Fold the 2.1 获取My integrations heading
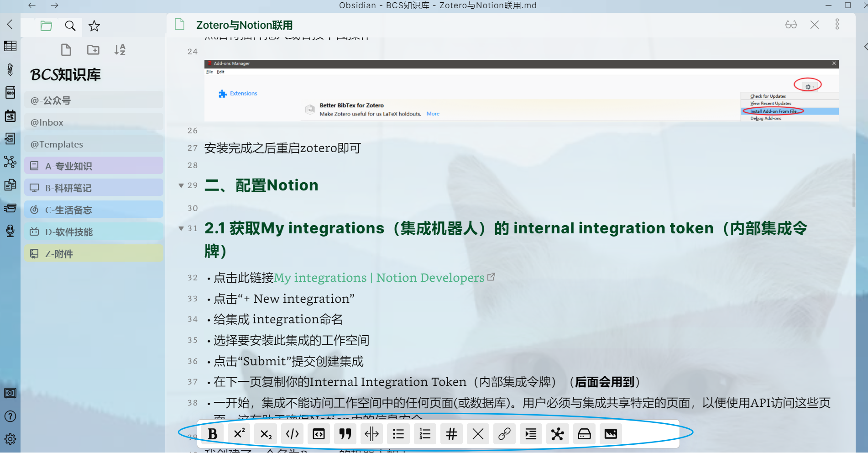This screenshot has width=868, height=453. pyautogui.click(x=181, y=228)
